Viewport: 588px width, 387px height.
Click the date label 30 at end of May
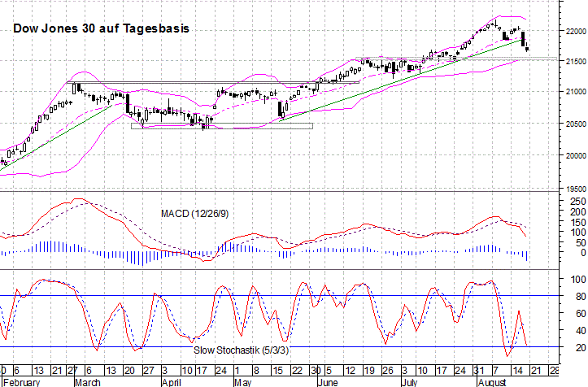tap(316, 371)
